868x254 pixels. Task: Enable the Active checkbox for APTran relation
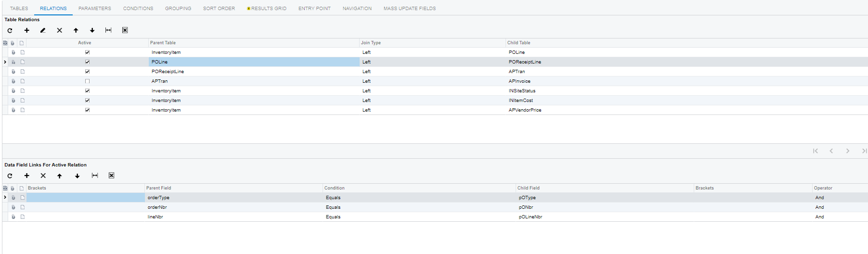coord(87,81)
